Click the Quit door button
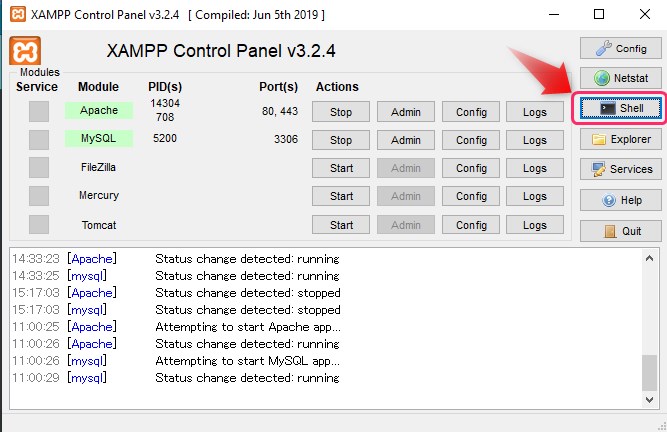The image size is (667, 432). pos(620,231)
